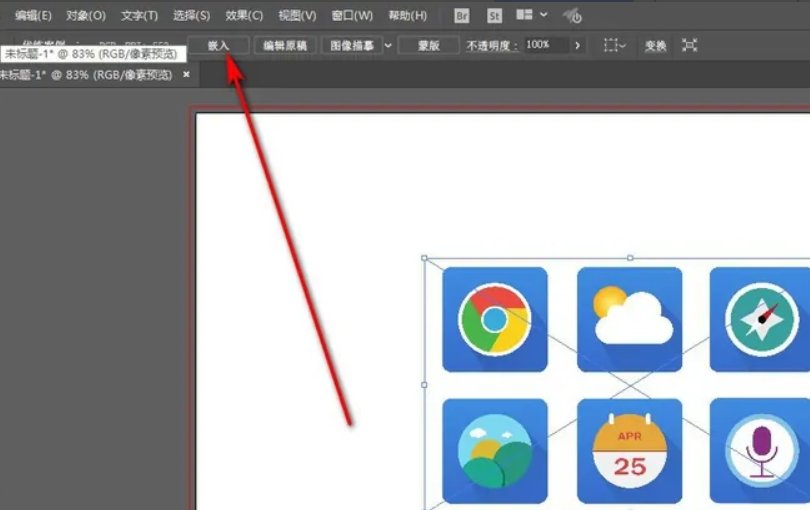Click the arrange documents layout icon
Viewport: 810px width, 510px height.
[525, 16]
